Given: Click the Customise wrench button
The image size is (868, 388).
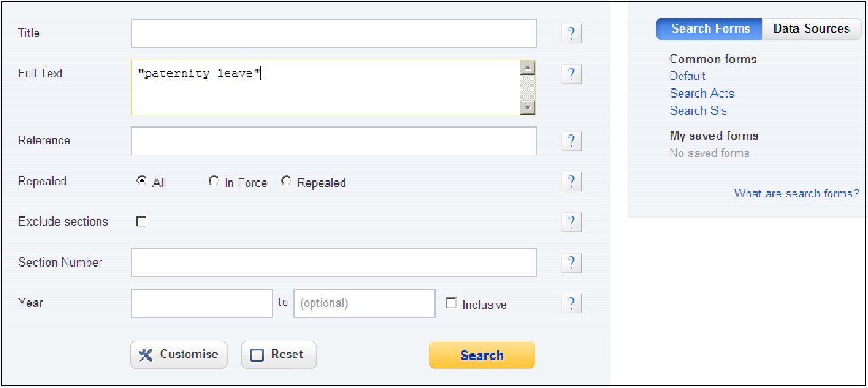Looking at the screenshot, I should pyautogui.click(x=179, y=355).
